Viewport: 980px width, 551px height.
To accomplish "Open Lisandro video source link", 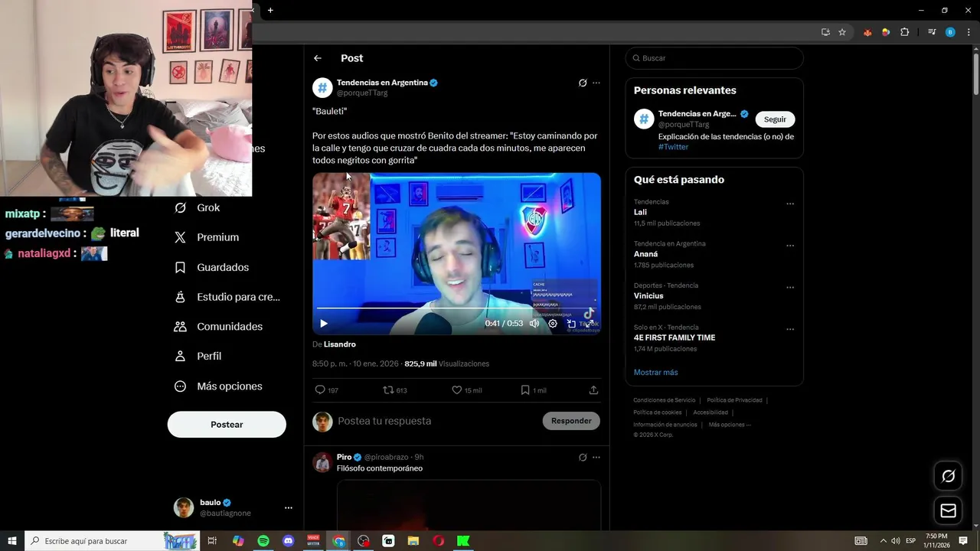I will click(x=340, y=344).
